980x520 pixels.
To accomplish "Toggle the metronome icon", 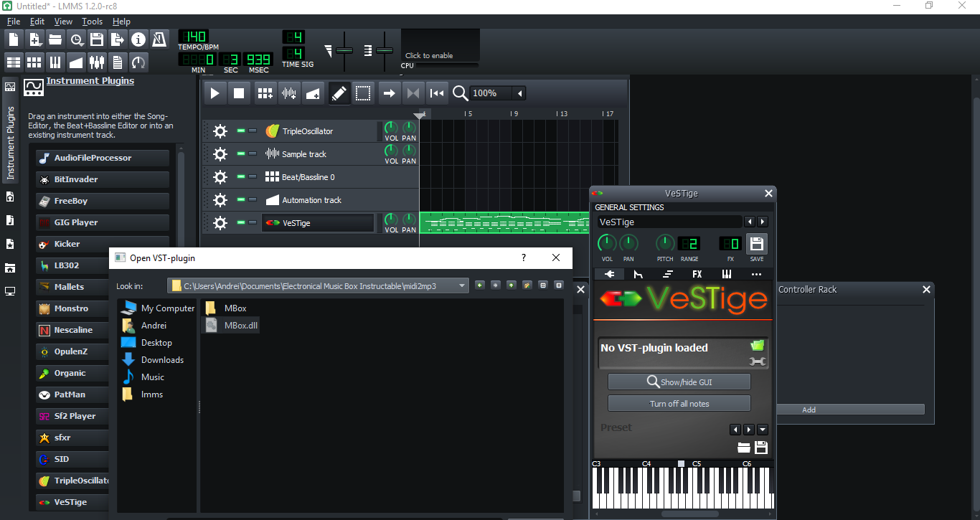I will [x=159, y=39].
